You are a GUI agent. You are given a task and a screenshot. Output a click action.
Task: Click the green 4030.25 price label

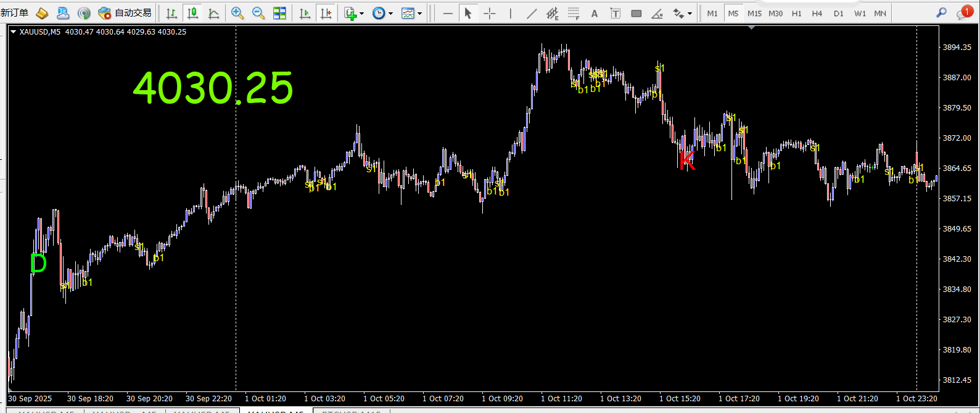(x=213, y=88)
